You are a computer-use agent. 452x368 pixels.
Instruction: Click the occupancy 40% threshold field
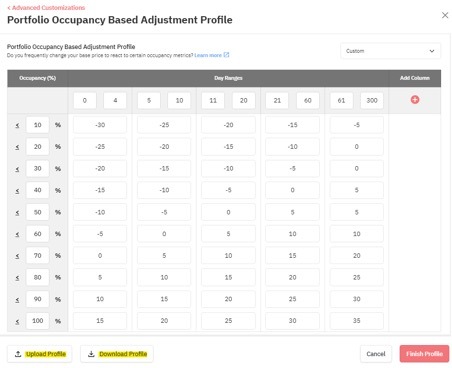pyautogui.click(x=38, y=190)
